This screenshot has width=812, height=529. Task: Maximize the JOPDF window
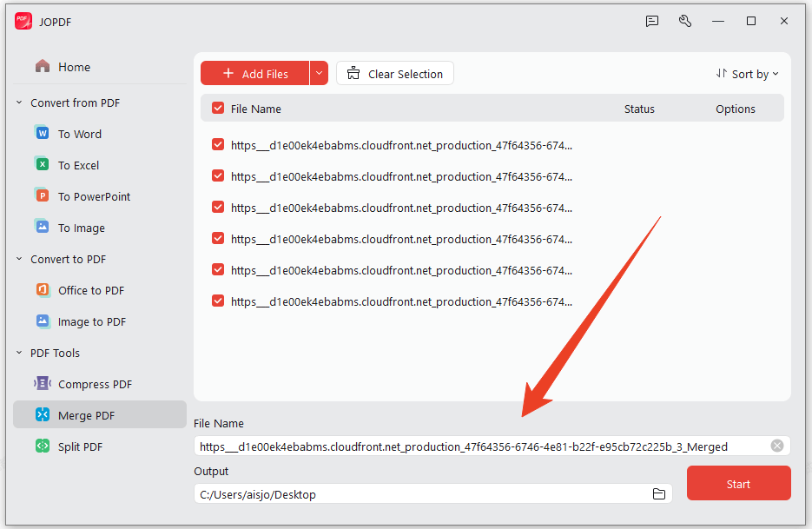(751, 21)
